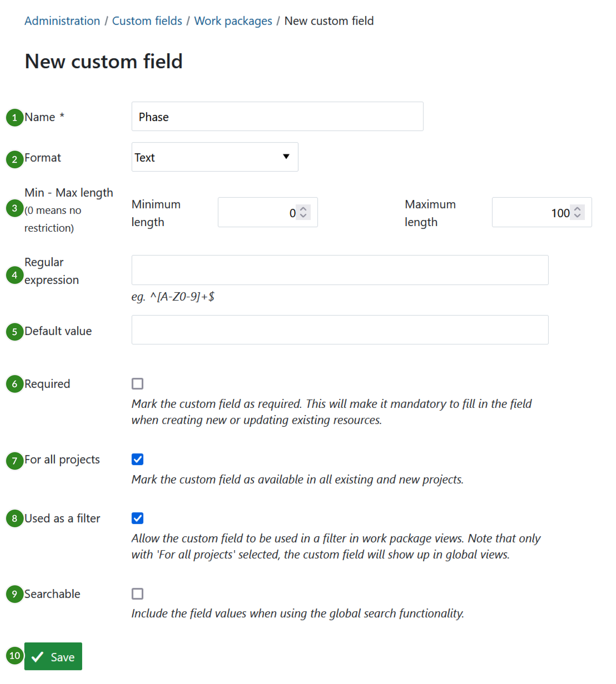Go to Administration in the breadcrumb
This screenshot has width=616, height=684.
[x=62, y=21]
